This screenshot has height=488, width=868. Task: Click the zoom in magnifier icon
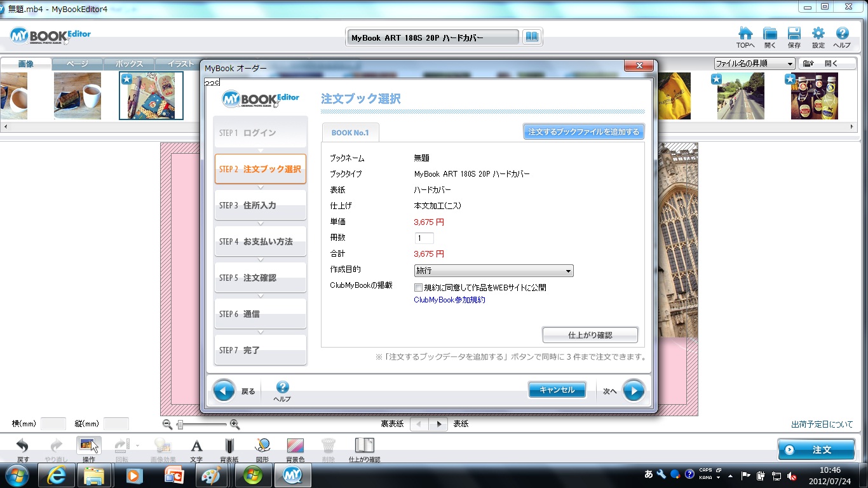[234, 424]
